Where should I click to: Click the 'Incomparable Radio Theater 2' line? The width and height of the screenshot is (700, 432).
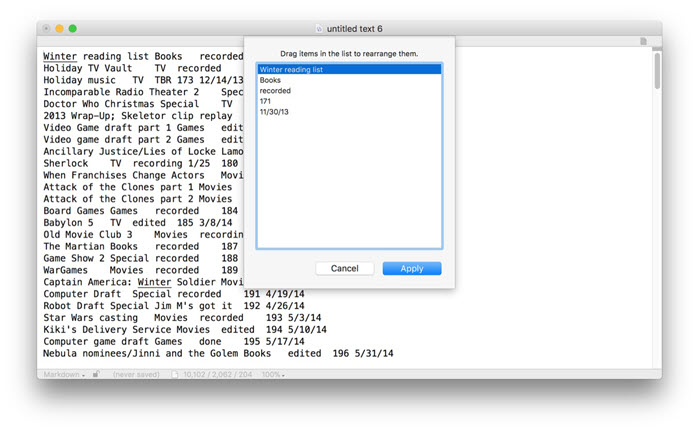143,92
